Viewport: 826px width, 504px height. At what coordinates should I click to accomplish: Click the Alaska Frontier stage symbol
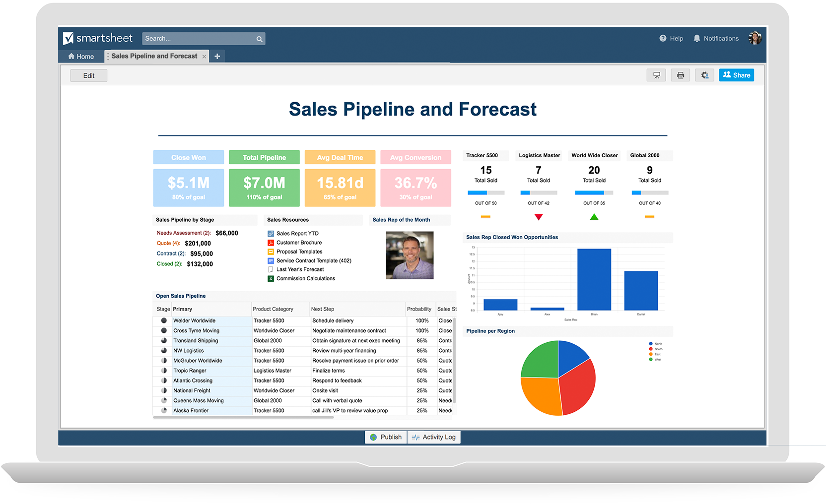pos(164,411)
